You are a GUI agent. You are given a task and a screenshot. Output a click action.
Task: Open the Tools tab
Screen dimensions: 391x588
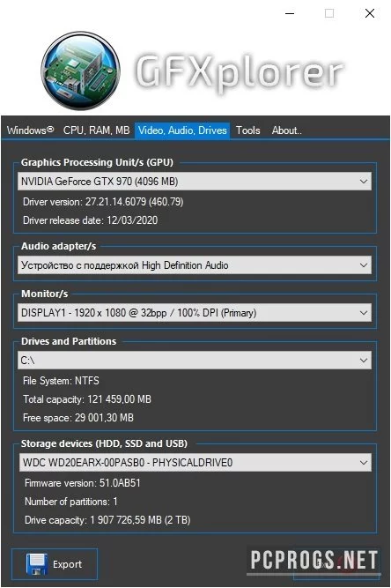point(248,130)
